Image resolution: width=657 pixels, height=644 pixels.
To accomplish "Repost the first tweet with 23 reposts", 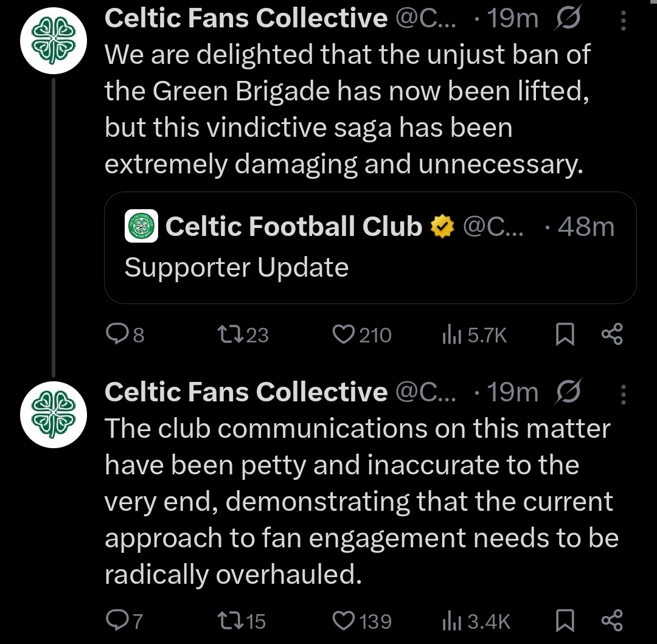I will coord(228,334).
